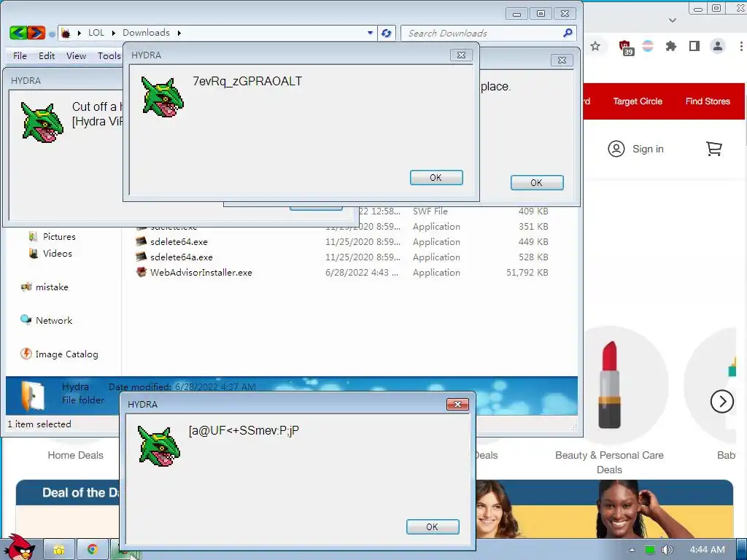Open the Target shopping cart

(x=713, y=149)
